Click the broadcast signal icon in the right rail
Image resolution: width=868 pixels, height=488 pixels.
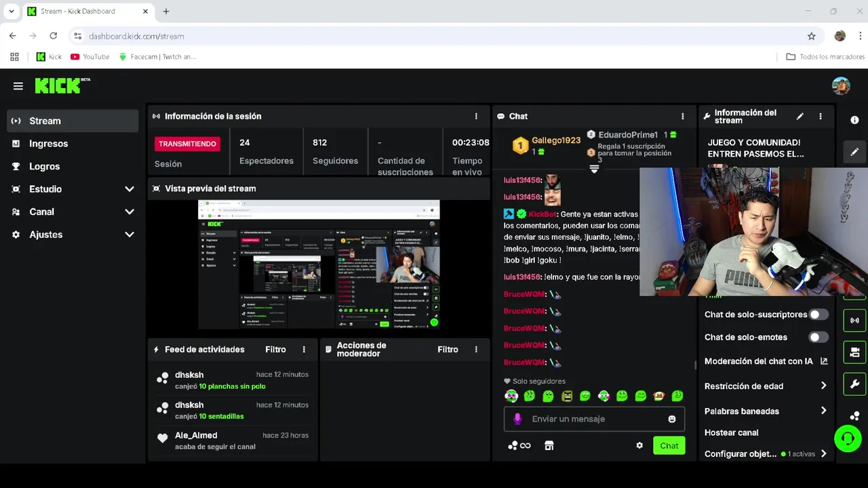[x=854, y=320]
